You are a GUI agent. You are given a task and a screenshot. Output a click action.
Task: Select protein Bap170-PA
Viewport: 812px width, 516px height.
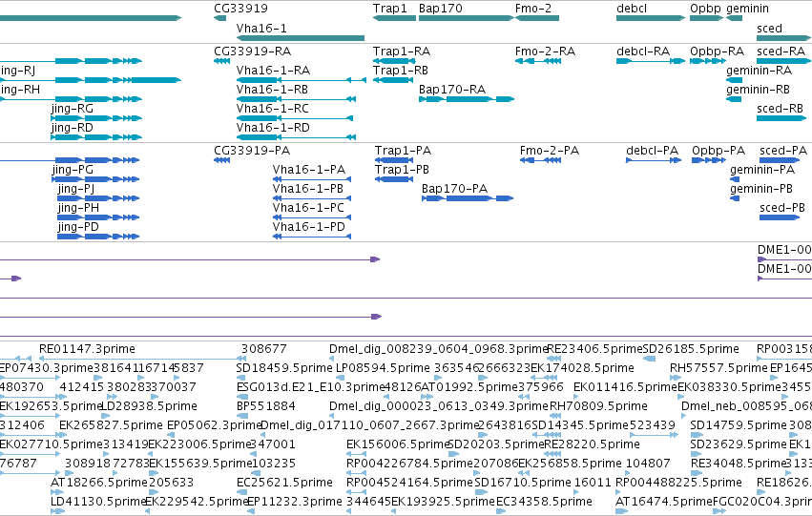tap(455, 189)
